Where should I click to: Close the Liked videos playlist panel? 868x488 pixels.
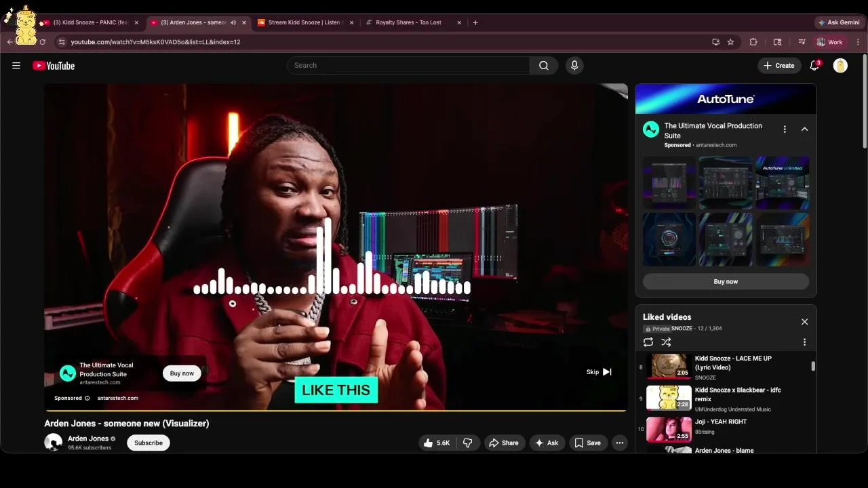point(804,322)
